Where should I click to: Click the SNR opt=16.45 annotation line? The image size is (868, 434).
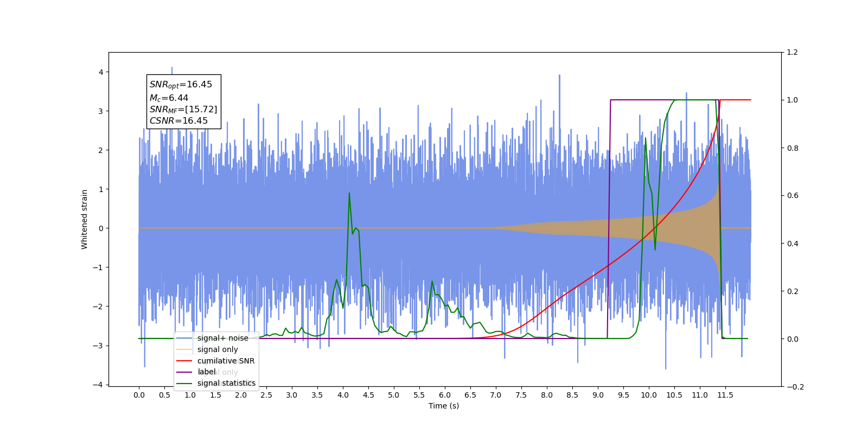pyautogui.click(x=181, y=85)
